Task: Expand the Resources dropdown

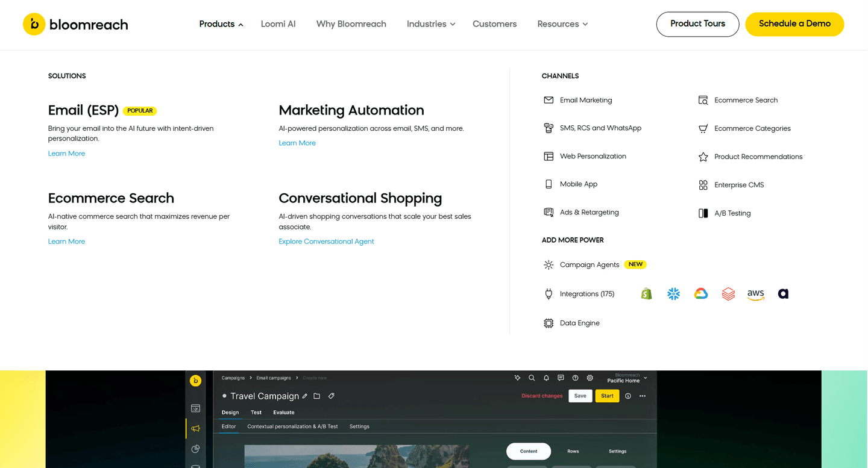Action: (x=562, y=24)
